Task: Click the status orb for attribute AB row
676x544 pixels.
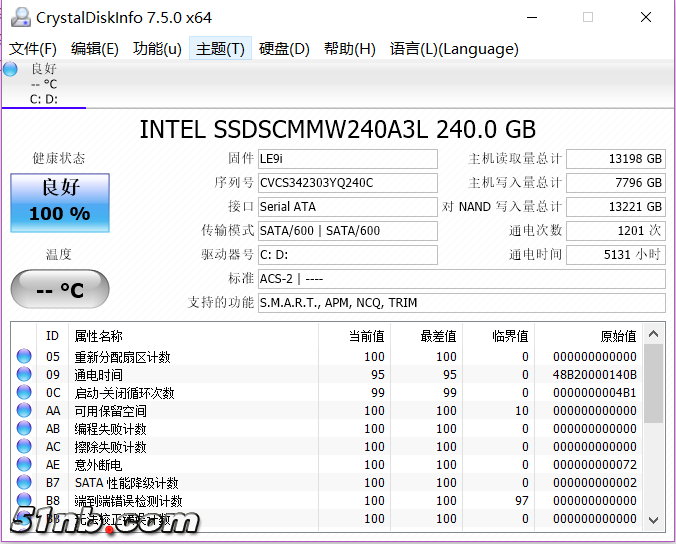Action: coord(24,429)
